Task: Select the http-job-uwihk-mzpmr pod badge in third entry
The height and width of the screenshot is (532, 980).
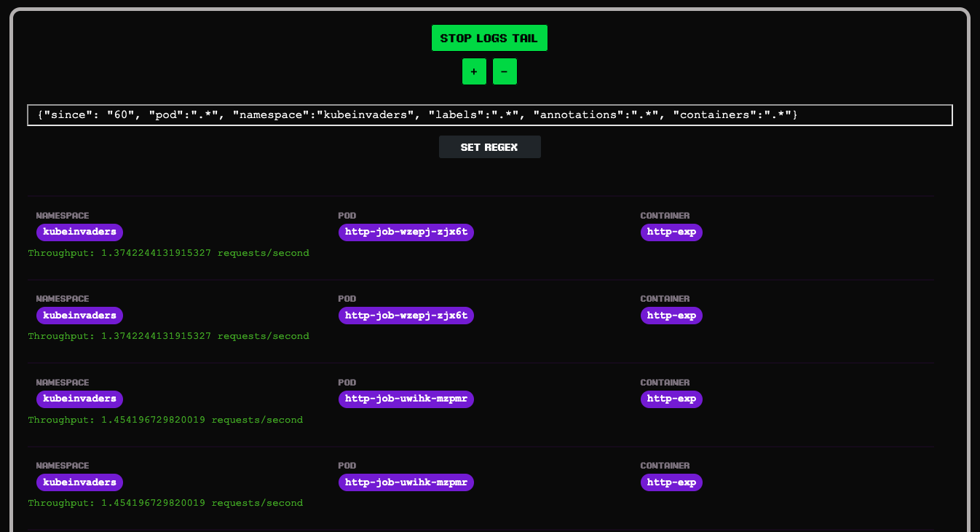Action: click(x=406, y=399)
